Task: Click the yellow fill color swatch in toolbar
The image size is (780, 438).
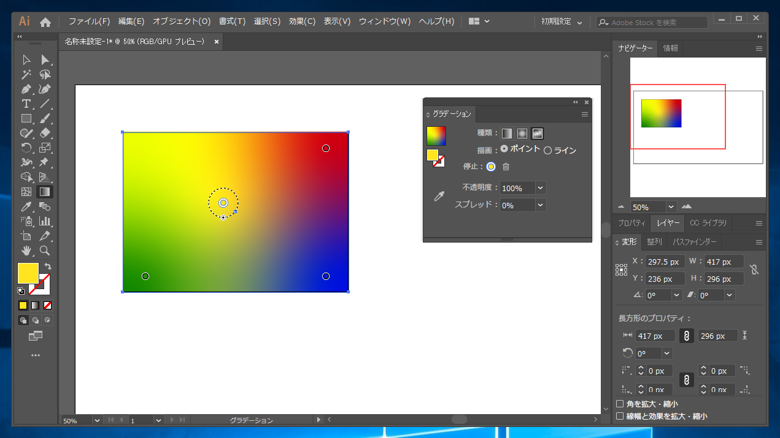Action: [28, 273]
